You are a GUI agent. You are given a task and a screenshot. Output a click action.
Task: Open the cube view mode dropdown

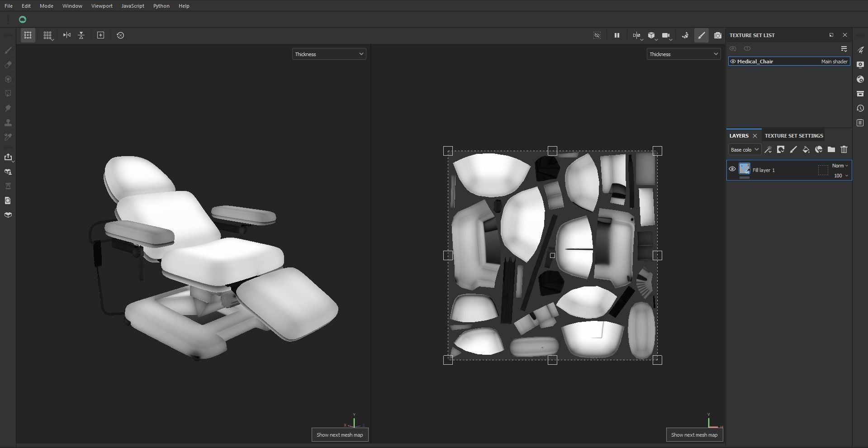[x=652, y=35]
